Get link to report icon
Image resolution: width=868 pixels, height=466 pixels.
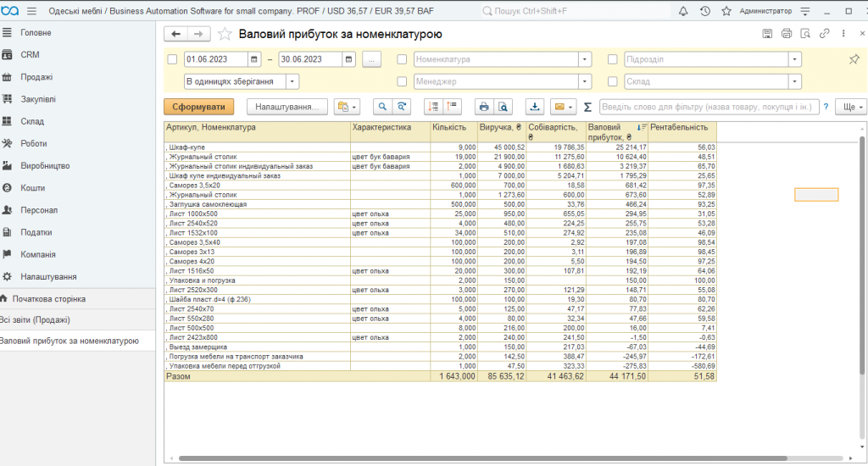[824, 34]
